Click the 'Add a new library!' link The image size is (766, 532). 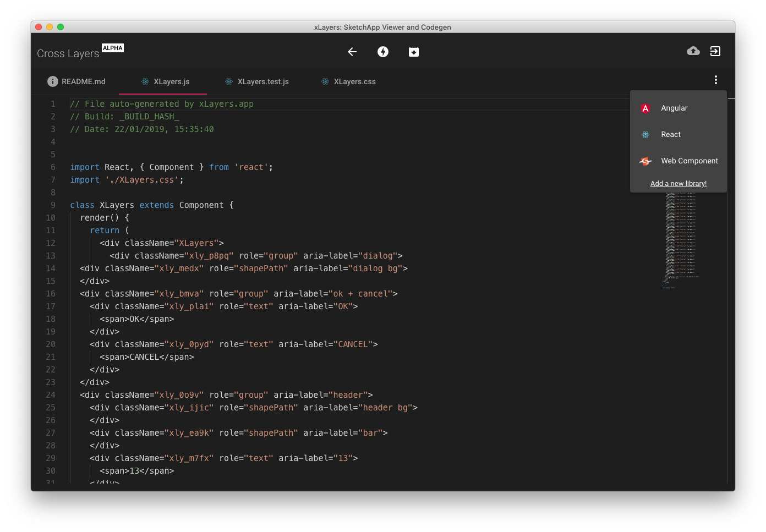click(x=679, y=184)
